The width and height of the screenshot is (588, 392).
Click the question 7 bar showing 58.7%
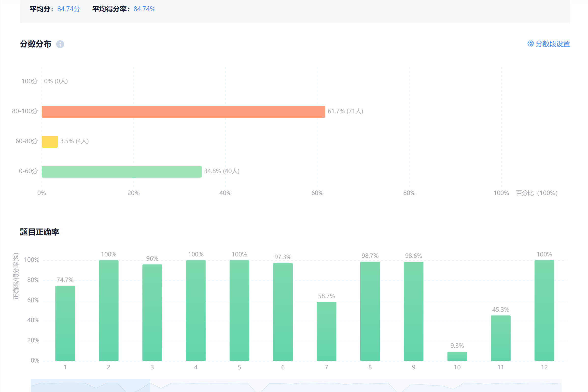pyautogui.click(x=326, y=331)
